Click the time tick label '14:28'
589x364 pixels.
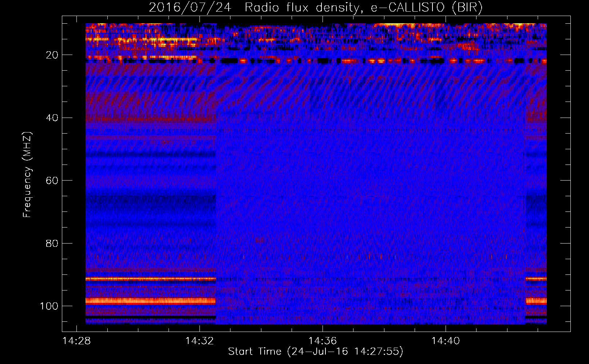(76, 341)
